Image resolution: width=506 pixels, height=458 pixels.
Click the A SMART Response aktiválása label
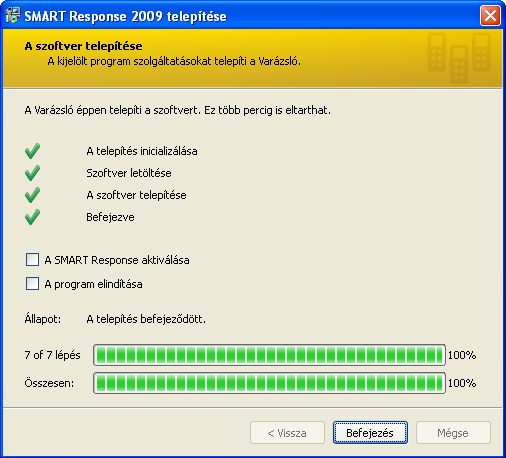pyautogui.click(x=117, y=260)
